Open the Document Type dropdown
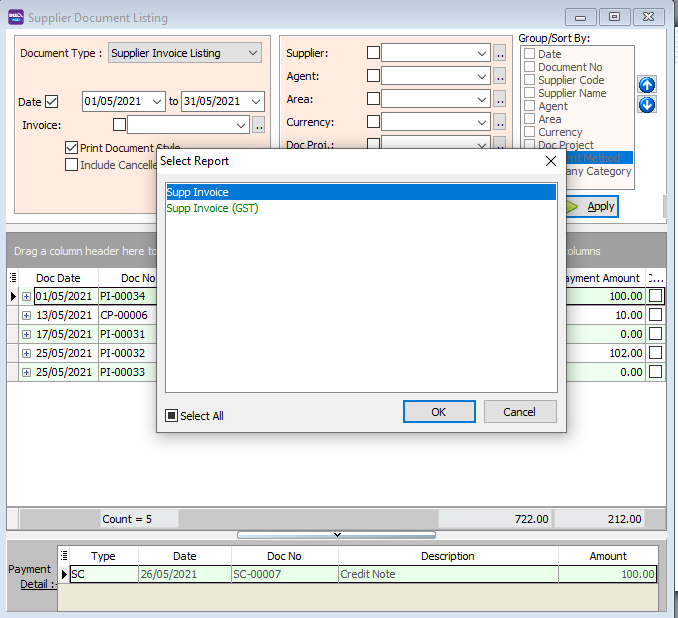The height and width of the screenshot is (618, 678). (252, 53)
